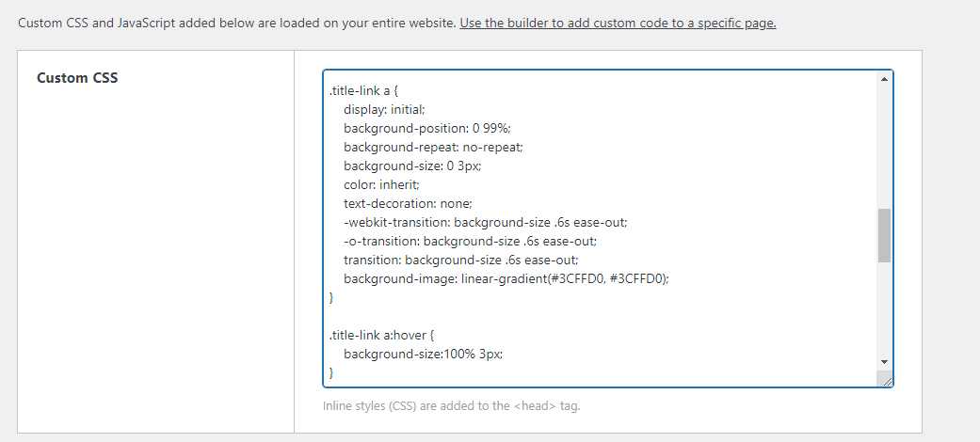Screen dimensions: 980x442
Task: Click the -webkit-transition code line
Action: point(485,222)
